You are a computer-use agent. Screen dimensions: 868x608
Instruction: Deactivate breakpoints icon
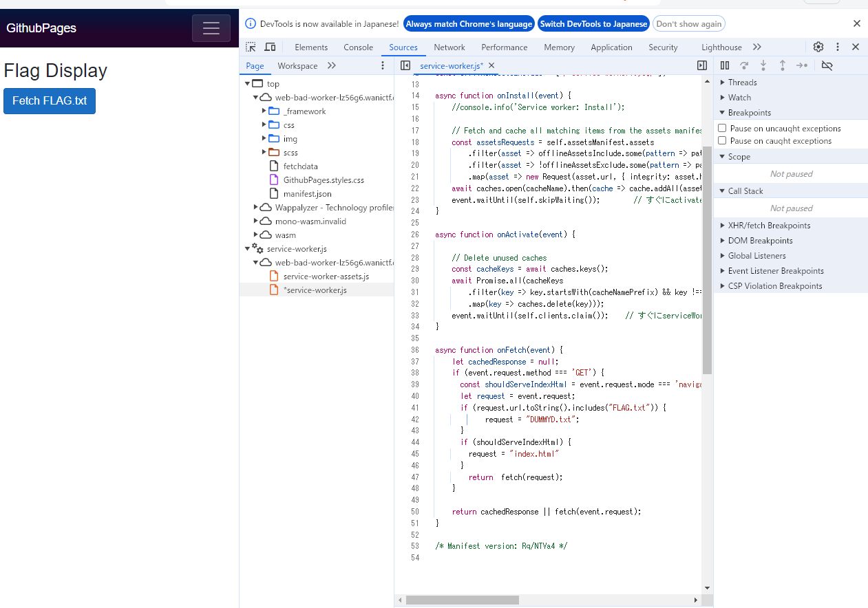click(x=827, y=65)
